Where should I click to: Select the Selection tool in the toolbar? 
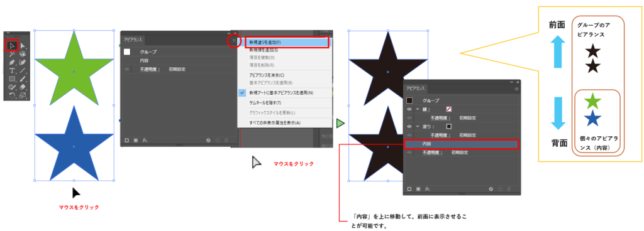point(11,45)
